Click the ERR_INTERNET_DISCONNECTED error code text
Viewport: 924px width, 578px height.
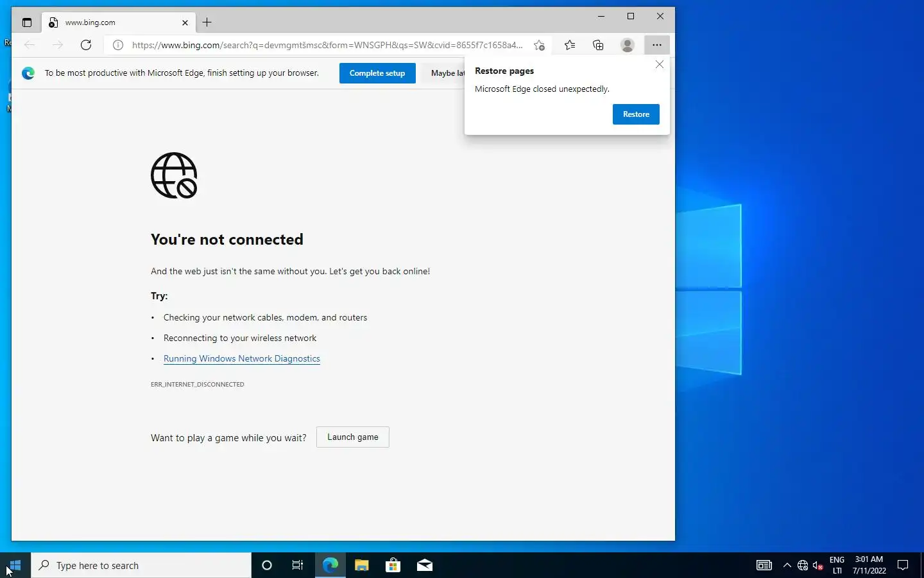198,385
